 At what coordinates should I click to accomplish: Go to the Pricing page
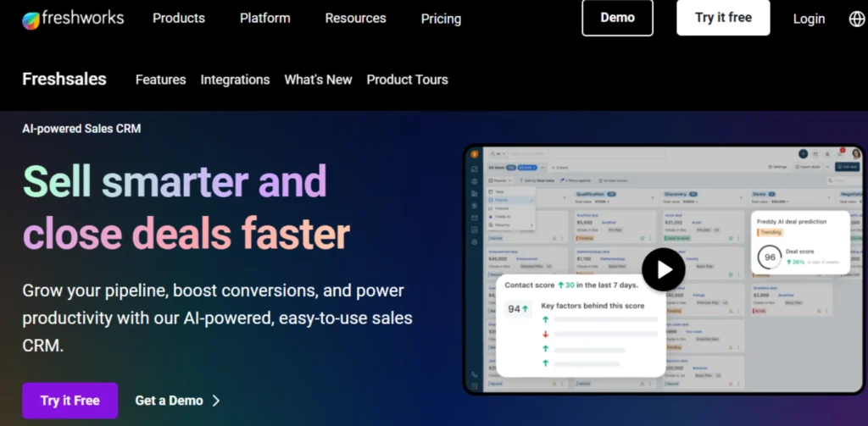(x=441, y=19)
